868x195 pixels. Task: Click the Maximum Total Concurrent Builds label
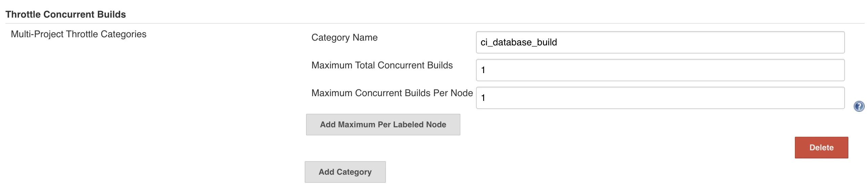pos(382,65)
